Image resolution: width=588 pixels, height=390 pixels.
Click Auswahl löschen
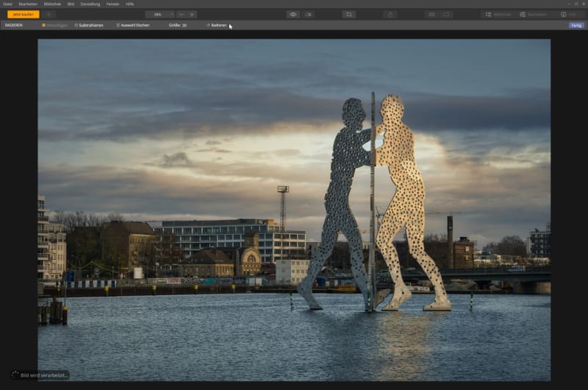133,25
